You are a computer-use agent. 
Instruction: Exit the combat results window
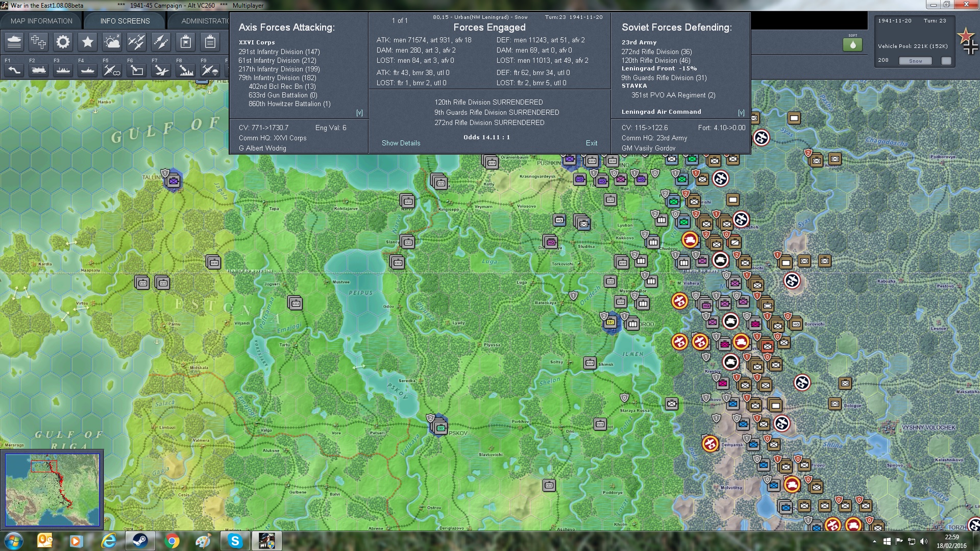click(x=592, y=143)
